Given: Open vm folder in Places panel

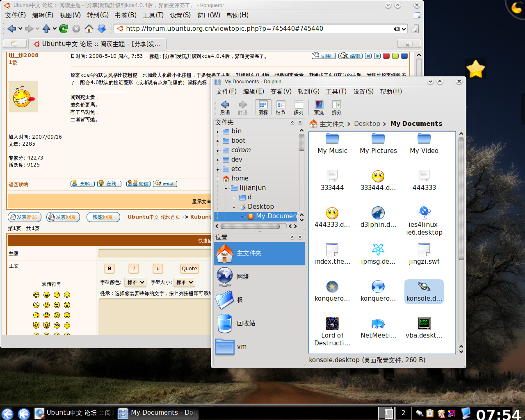Looking at the screenshot, I should coord(259,347).
